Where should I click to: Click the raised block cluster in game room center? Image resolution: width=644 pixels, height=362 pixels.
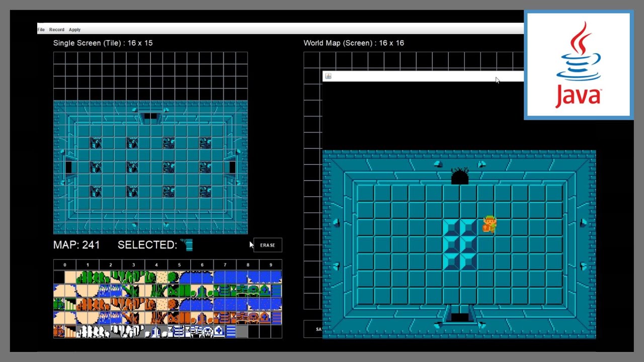pos(460,244)
